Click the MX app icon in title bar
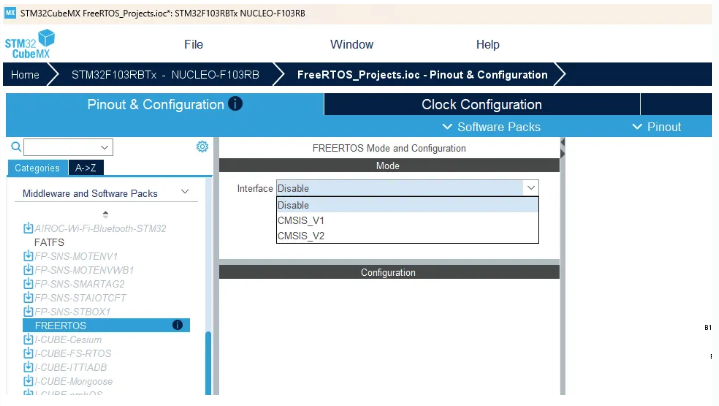The width and height of the screenshot is (719, 406). (x=10, y=13)
